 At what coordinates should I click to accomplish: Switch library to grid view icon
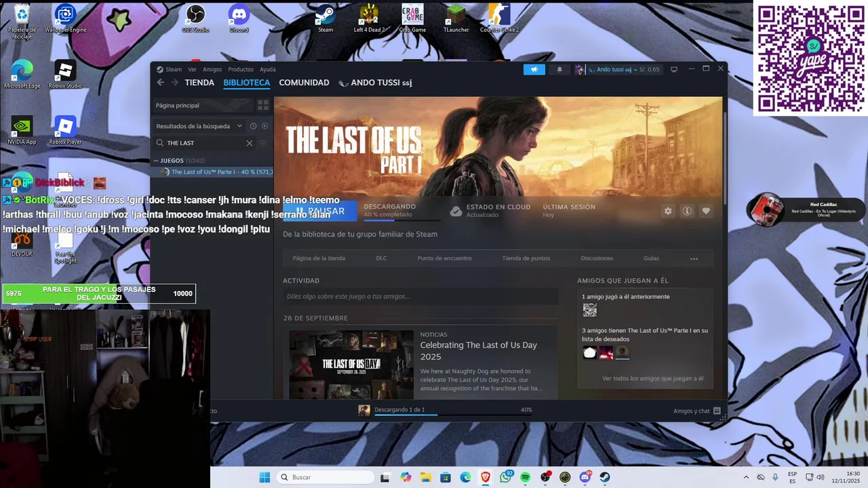click(x=263, y=105)
